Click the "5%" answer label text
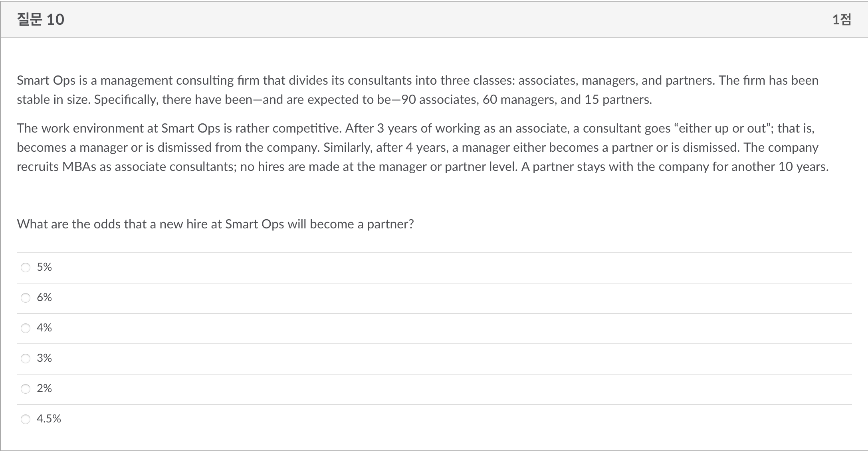The image size is (868, 452). tap(44, 267)
